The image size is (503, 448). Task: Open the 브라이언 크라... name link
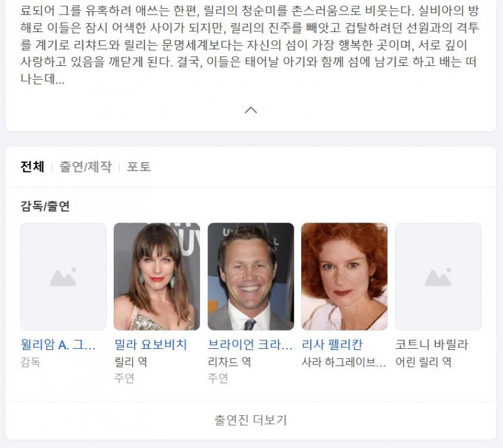click(250, 345)
